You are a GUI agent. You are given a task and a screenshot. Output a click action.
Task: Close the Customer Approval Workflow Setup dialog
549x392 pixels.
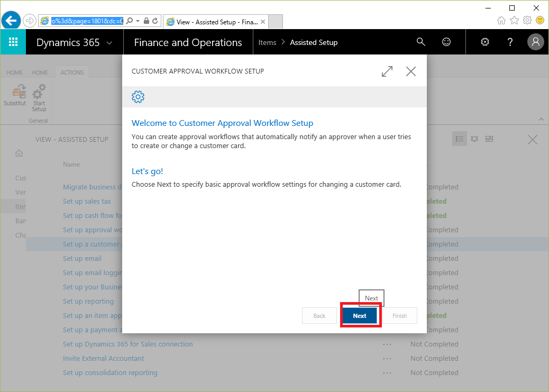pyautogui.click(x=411, y=71)
